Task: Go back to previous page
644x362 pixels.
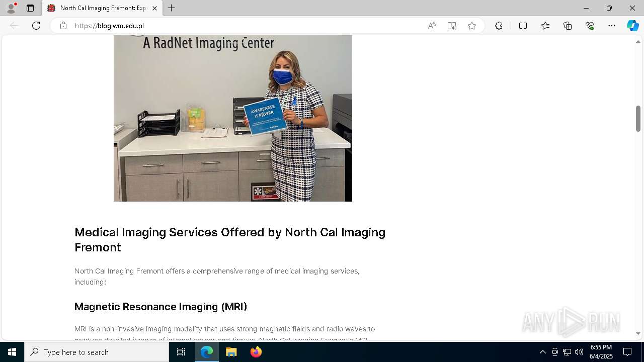Action: pos(14,26)
